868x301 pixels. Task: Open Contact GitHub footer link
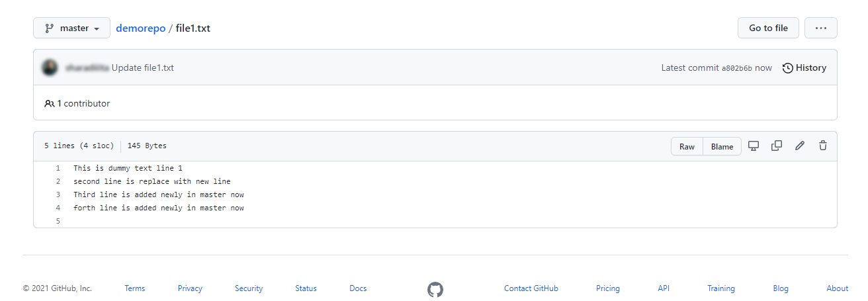(x=531, y=288)
